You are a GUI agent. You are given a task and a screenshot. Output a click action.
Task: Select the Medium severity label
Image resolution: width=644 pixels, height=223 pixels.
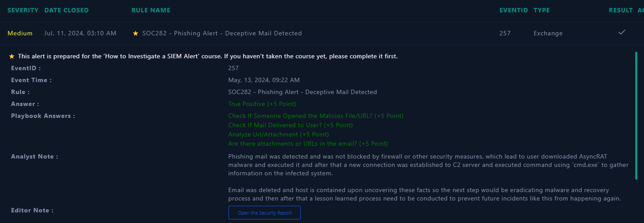click(20, 33)
